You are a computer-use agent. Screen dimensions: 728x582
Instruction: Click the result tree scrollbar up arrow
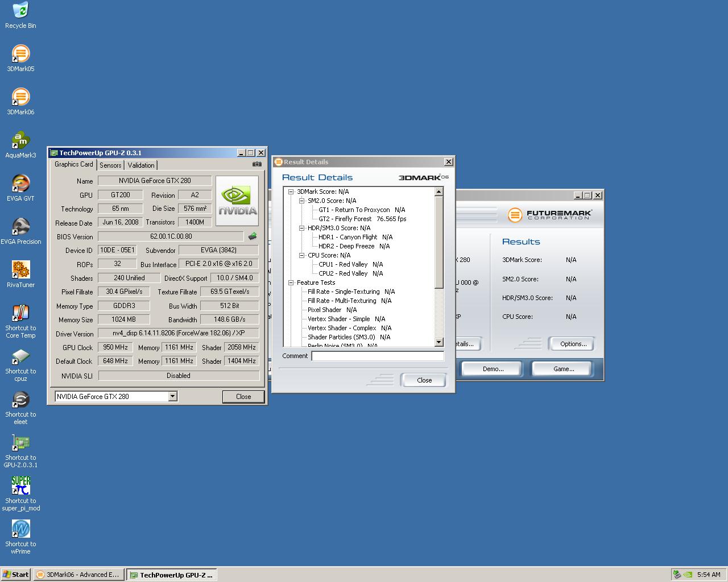click(439, 192)
